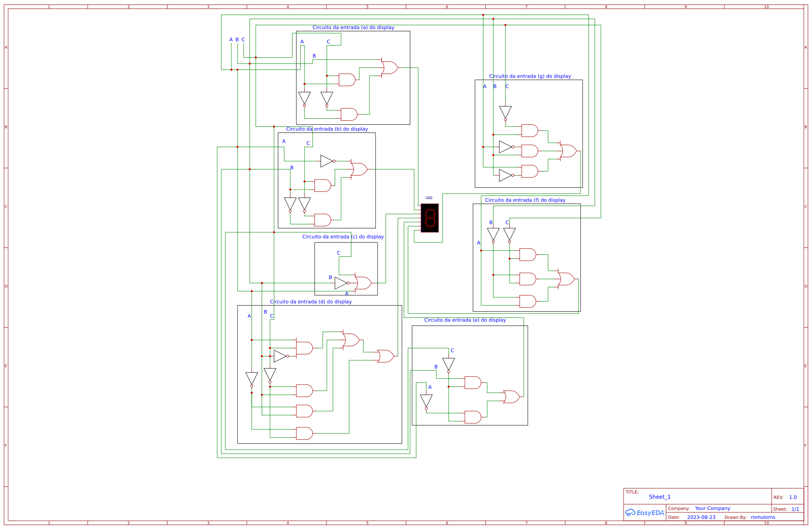Viewport: 812px width, 529px height.
Task: Click 'Your Company' in the title block
Action: click(x=713, y=508)
